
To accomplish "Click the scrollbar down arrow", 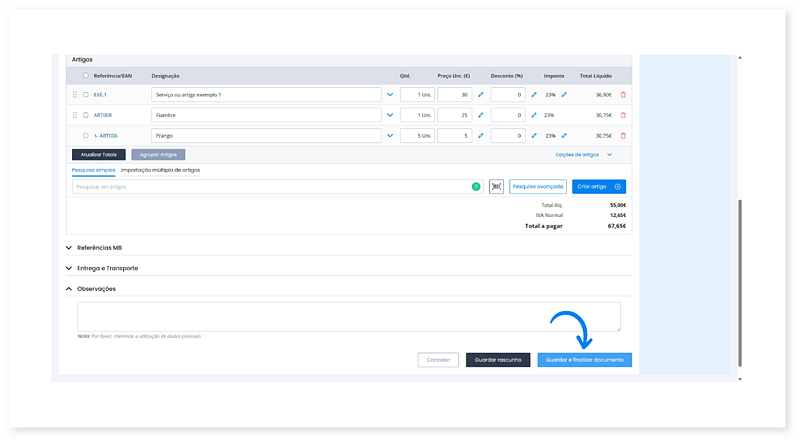I will 740,379.
